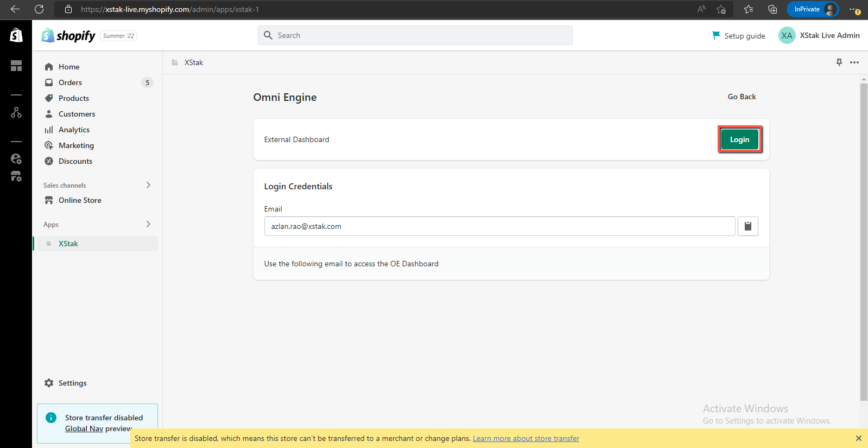Pin the XStak app icon
This screenshot has height=448, width=868.
pyautogui.click(x=839, y=62)
